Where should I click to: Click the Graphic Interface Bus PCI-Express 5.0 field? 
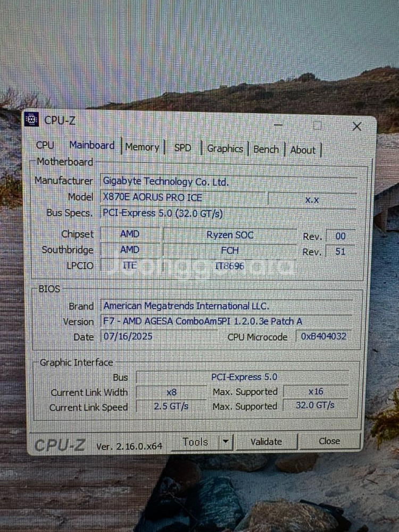[244, 377]
